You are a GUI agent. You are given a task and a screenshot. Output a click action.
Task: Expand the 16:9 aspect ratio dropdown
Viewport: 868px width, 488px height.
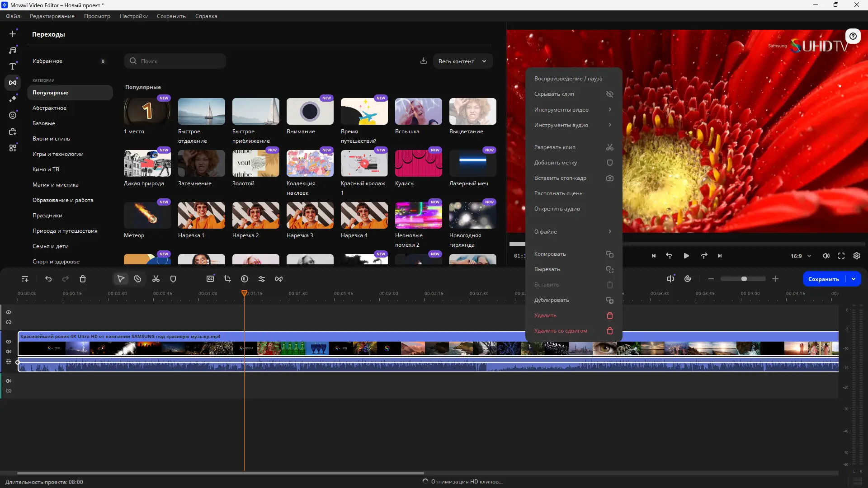(801, 256)
